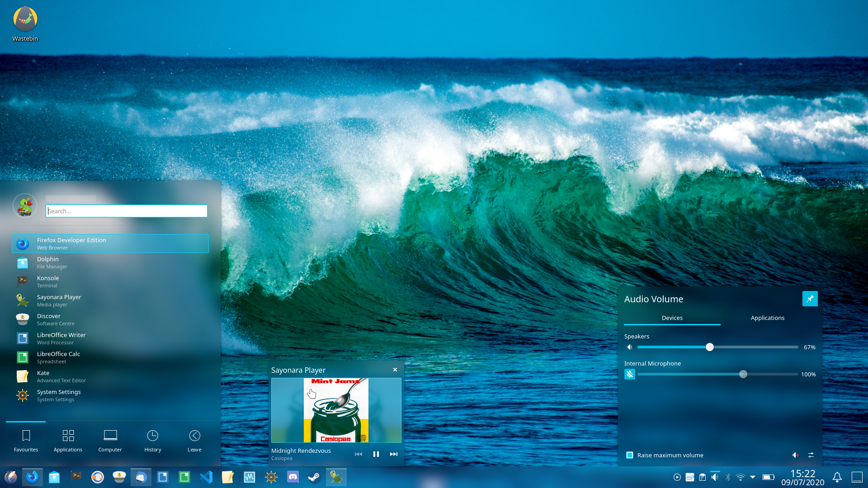Select the Favourites launcher tab
The width and height of the screenshot is (868, 488).
pos(26,441)
